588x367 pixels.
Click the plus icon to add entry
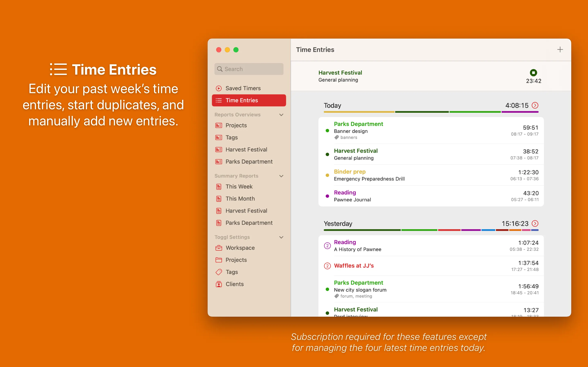[x=560, y=50]
